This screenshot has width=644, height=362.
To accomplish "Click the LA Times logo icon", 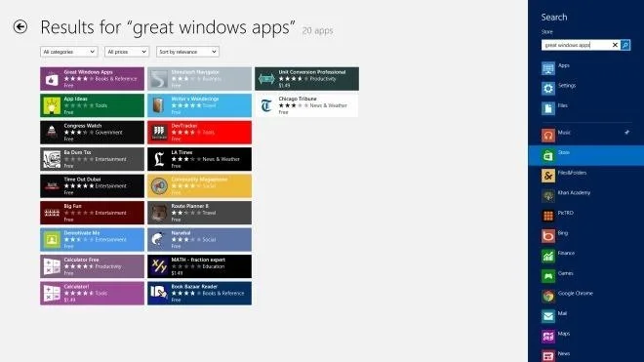I will [159, 159].
